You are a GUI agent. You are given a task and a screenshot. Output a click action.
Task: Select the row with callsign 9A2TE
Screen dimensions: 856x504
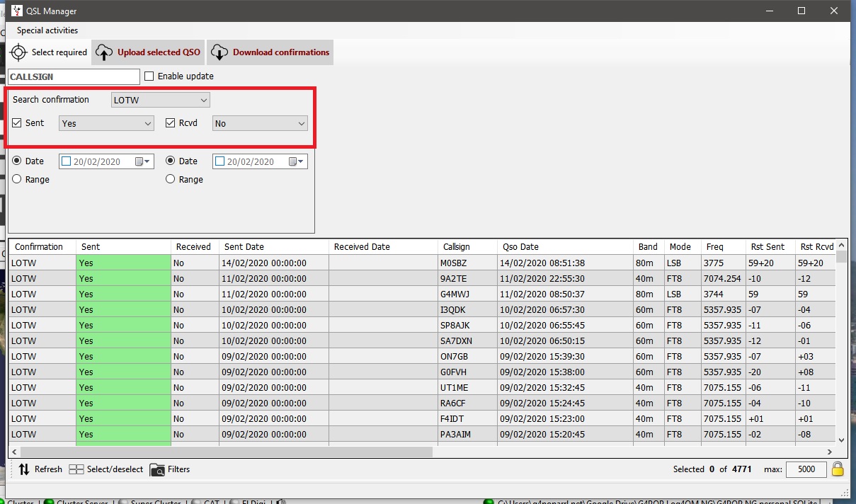[422, 278]
